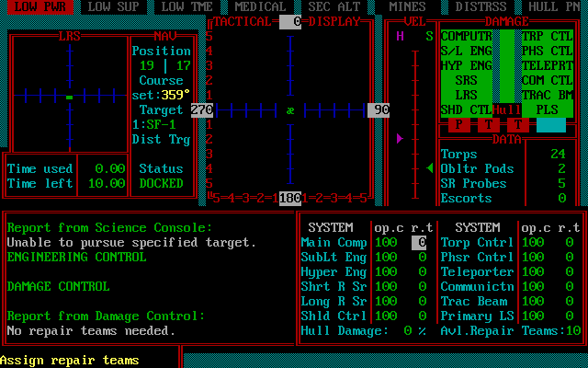Click the red Hull label
Image resolution: width=588 pixels, height=368 pixels.
[x=507, y=110]
